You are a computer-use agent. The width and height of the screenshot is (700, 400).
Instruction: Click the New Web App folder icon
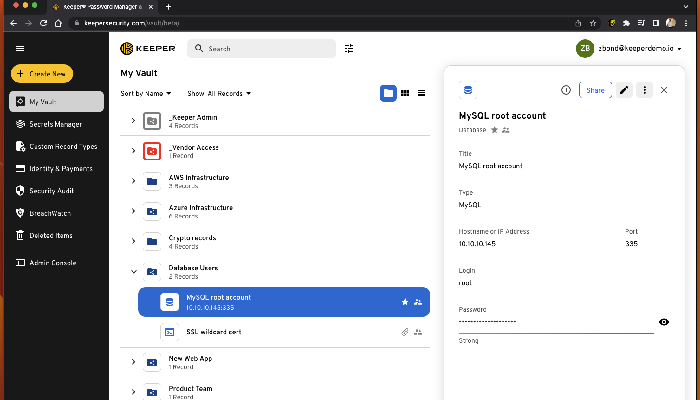point(152,362)
